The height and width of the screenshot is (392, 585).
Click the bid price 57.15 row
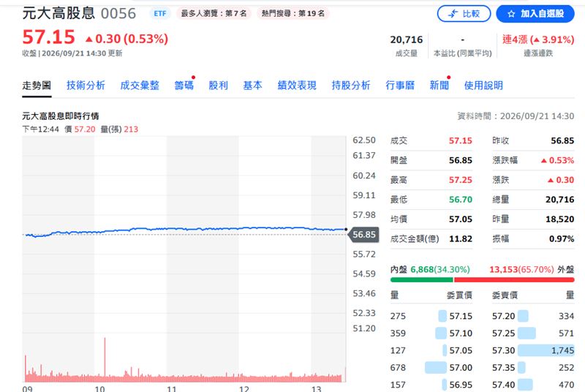[x=431, y=316]
